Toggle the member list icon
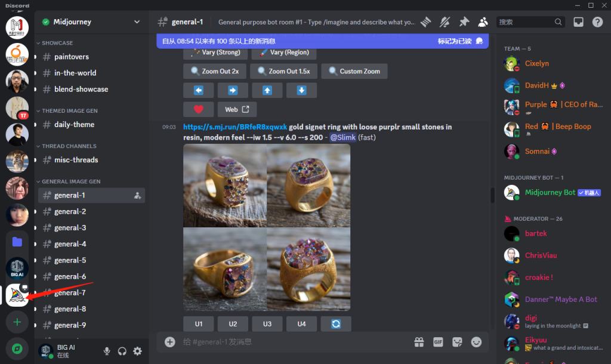Image resolution: width=611 pixels, height=364 pixels. (x=483, y=22)
